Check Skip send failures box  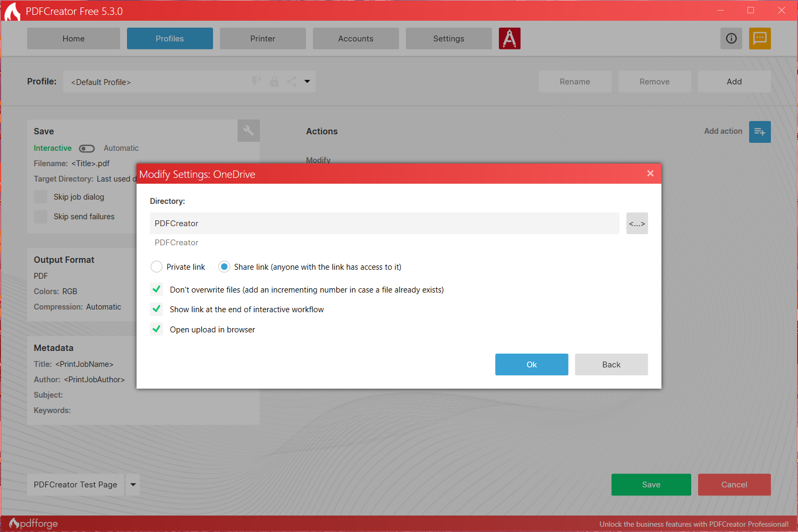[40, 217]
